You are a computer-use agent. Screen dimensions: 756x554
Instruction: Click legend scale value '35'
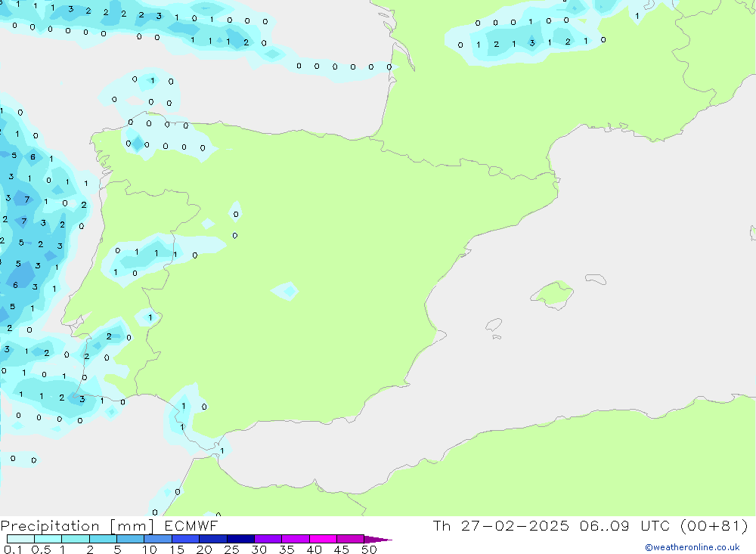click(287, 549)
